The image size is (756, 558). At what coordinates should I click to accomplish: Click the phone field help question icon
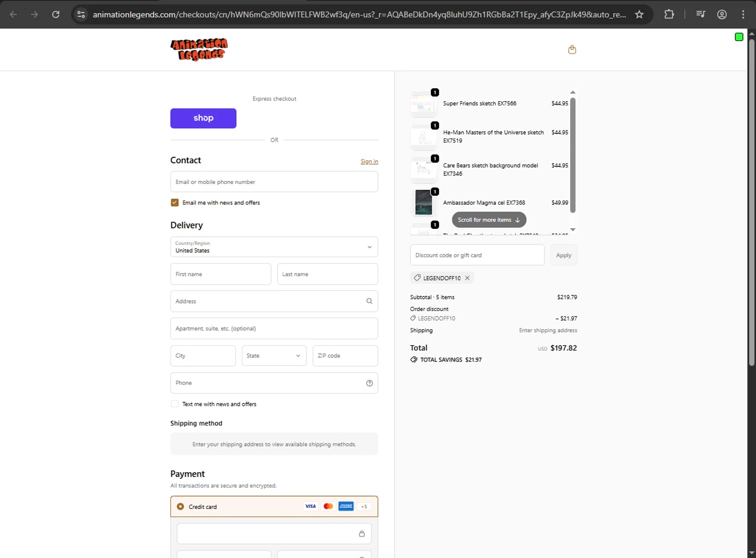369,383
